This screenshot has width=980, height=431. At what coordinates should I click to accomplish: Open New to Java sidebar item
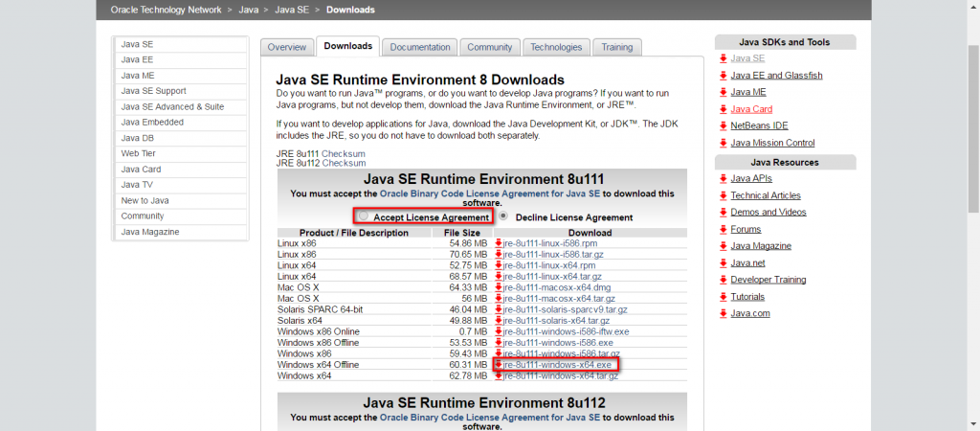coord(181,201)
